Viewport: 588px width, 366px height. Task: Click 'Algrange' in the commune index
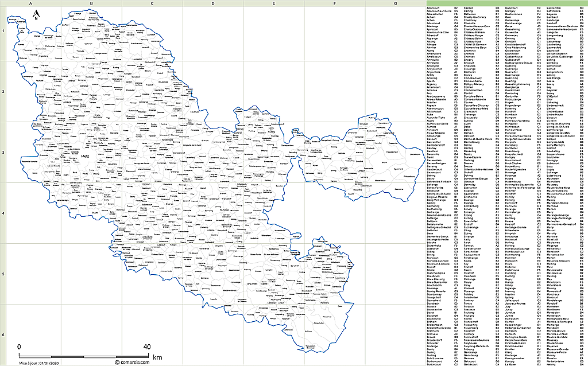coord(432,38)
